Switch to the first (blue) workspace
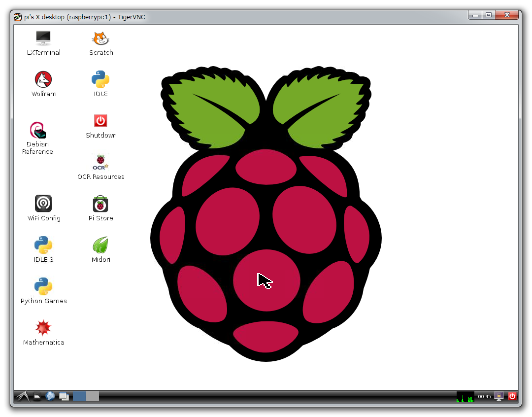 (x=79, y=396)
